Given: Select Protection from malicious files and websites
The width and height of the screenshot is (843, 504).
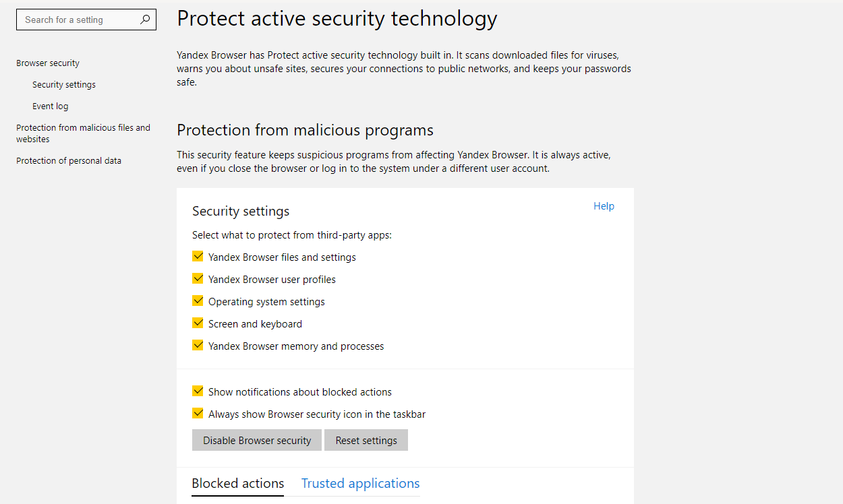Looking at the screenshot, I should point(83,133).
